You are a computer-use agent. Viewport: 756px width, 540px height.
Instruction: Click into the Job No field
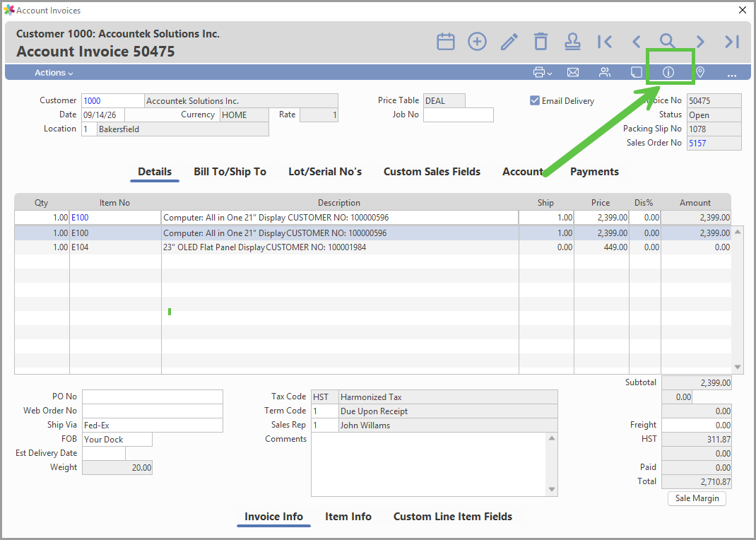[458, 115]
